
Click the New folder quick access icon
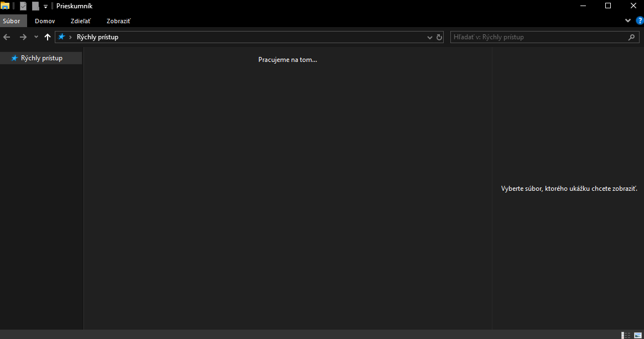tap(35, 6)
